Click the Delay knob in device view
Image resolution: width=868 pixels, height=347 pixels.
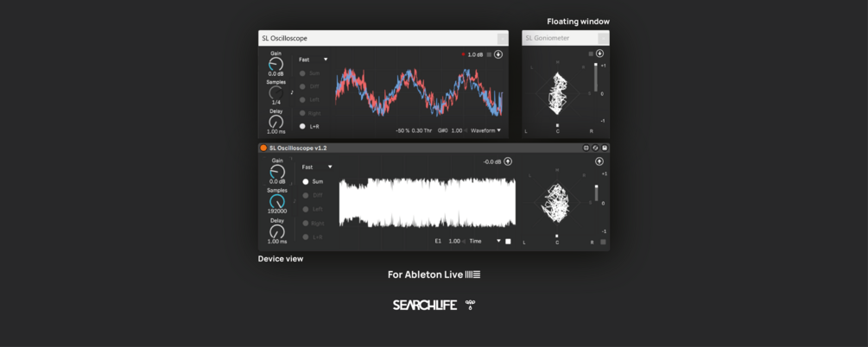pos(276,230)
